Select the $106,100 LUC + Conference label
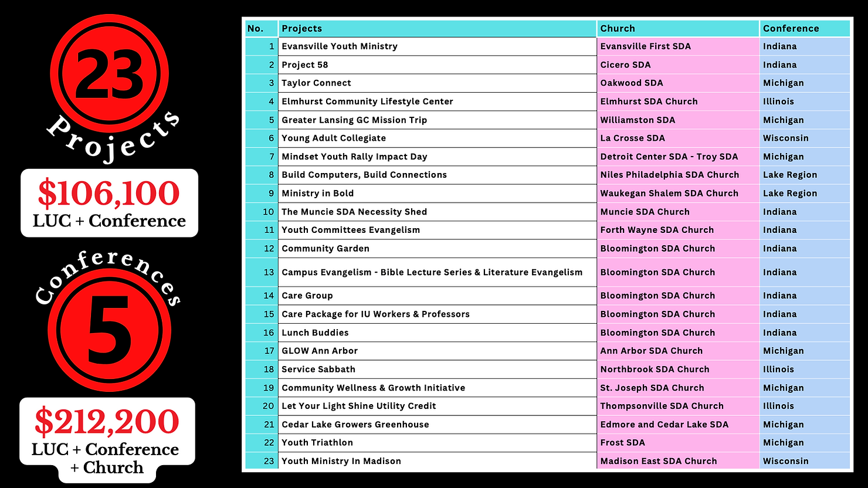Screen dimensions: 868x488 pos(109,203)
